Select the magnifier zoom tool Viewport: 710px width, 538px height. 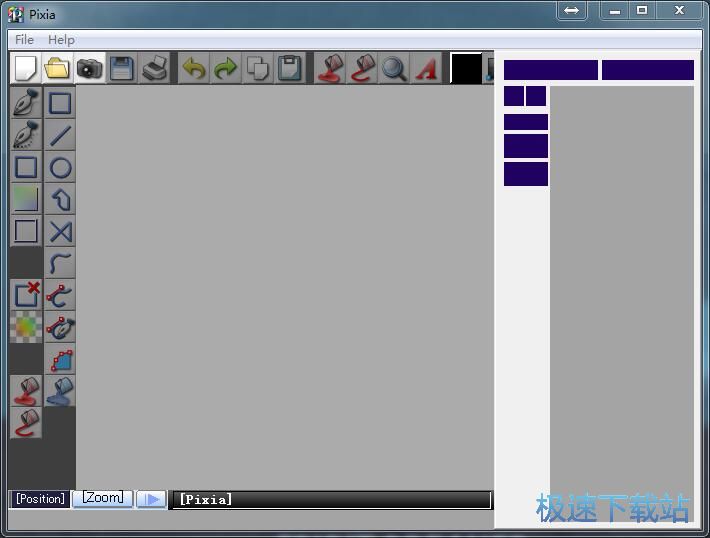click(393, 68)
